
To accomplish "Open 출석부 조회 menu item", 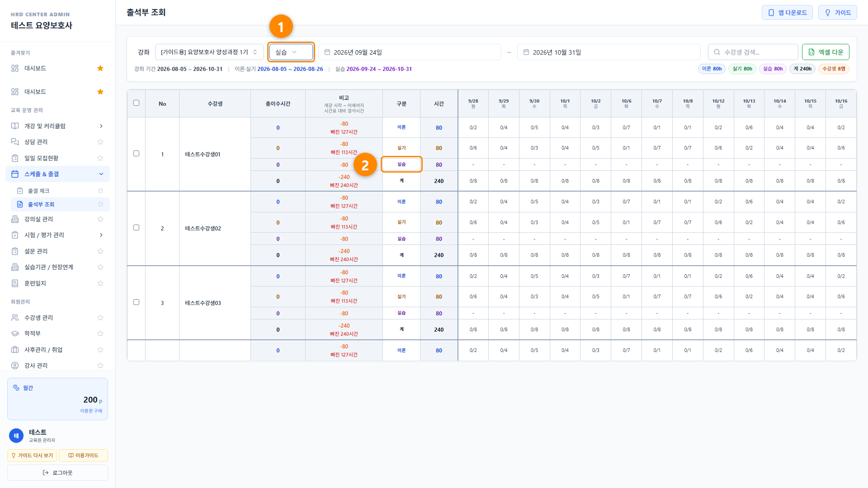I will pos(60,204).
